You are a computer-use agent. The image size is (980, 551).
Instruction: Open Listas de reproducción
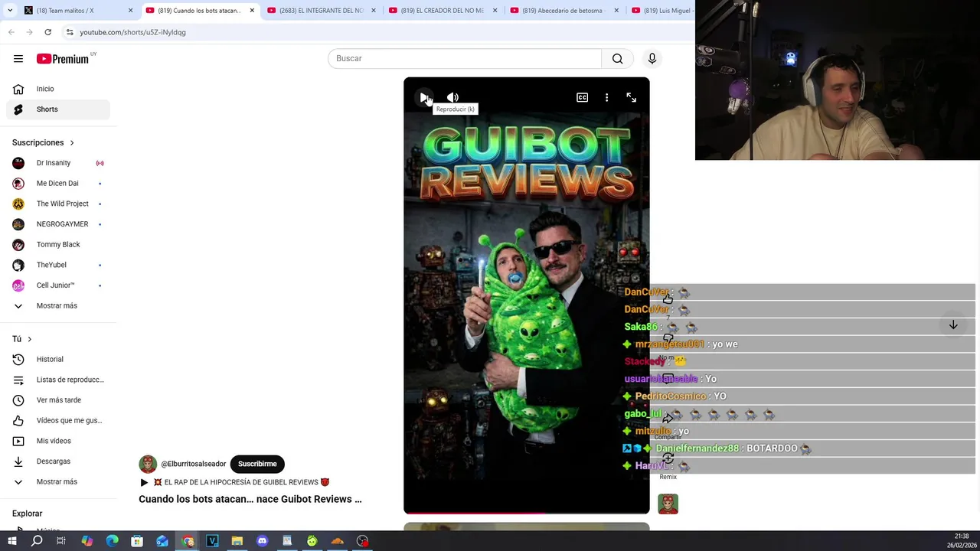(x=58, y=380)
